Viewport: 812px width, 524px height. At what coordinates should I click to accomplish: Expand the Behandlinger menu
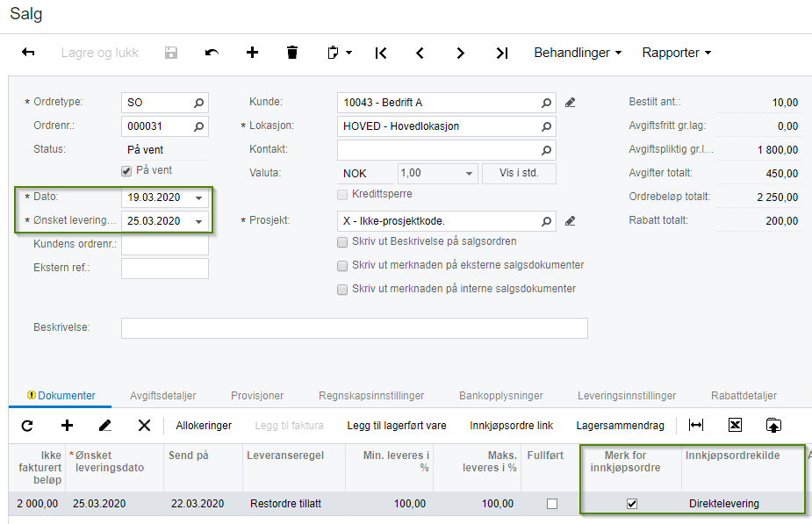pyautogui.click(x=577, y=53)
